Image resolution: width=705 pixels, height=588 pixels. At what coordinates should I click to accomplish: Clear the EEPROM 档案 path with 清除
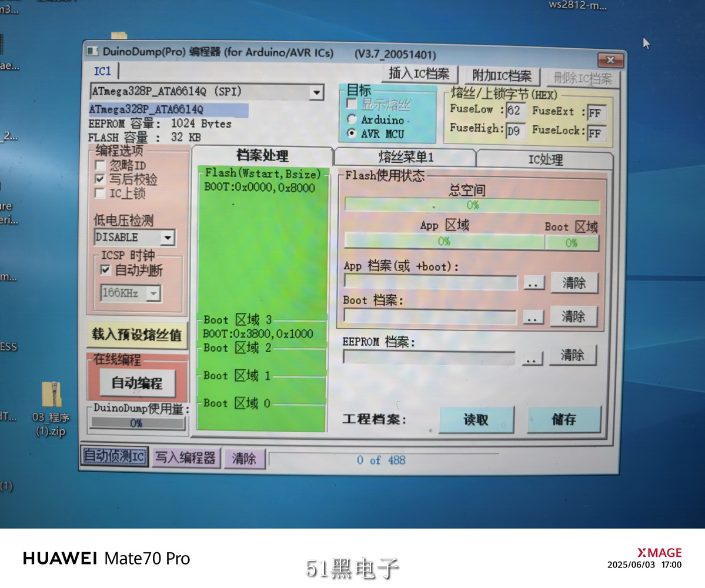572,356
